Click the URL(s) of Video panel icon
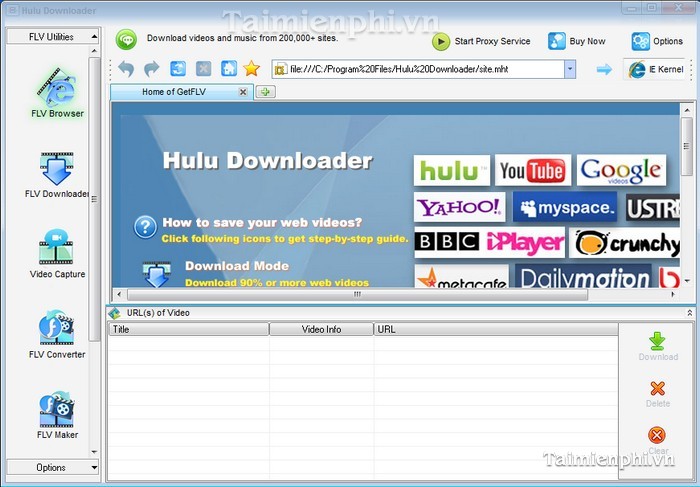 pyautogui.click(x=115, y=313)
